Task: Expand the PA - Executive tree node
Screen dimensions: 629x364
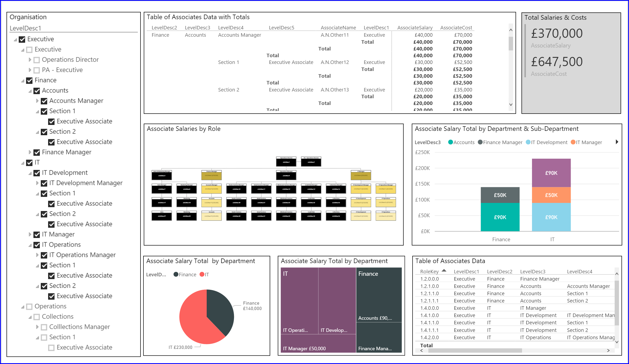Action: pos(30,70)
